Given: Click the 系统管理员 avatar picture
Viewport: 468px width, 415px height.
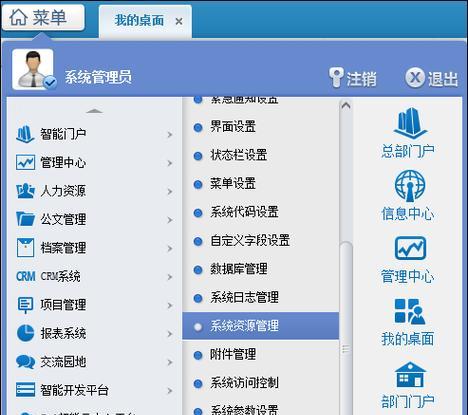Looking at the screenshot, I should click(x=33, y=69).
